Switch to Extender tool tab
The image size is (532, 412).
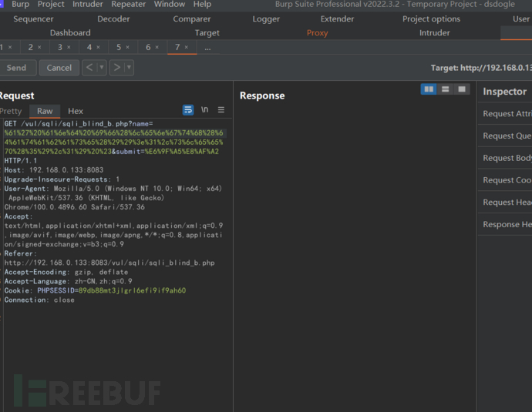tap(337, 19)
